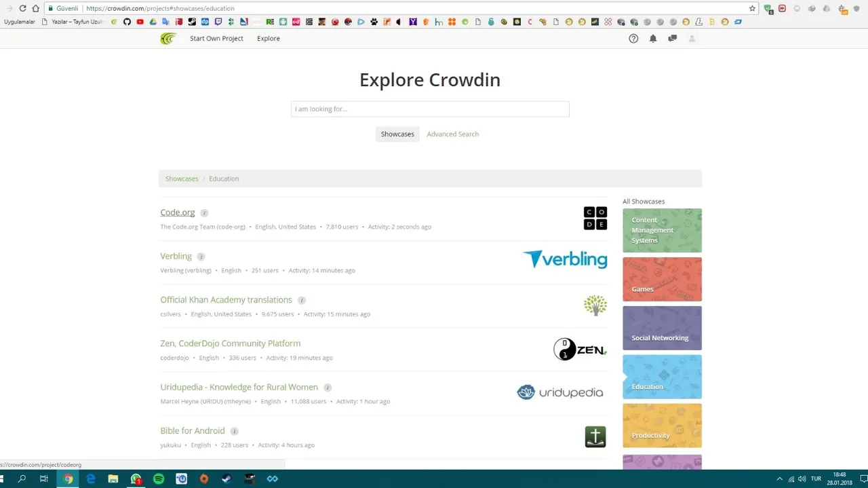The width and height of the screenshot is (868, 488).
Task: Click the Education breadcrumb item
Action: pos(224,179)
